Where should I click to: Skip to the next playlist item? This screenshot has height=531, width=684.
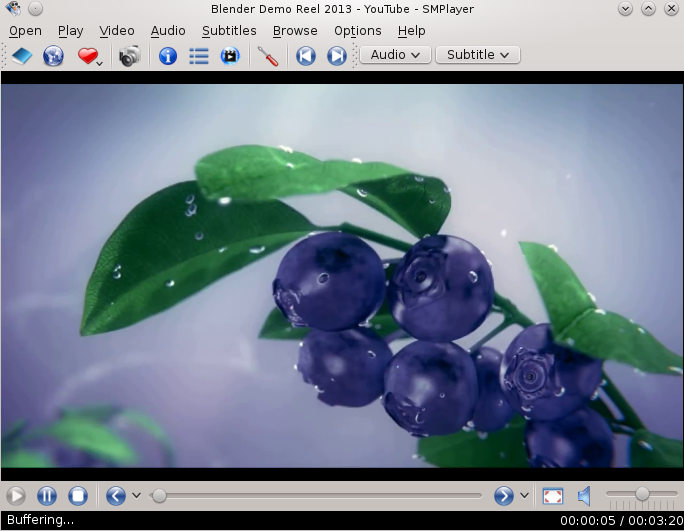click(337, 56)
